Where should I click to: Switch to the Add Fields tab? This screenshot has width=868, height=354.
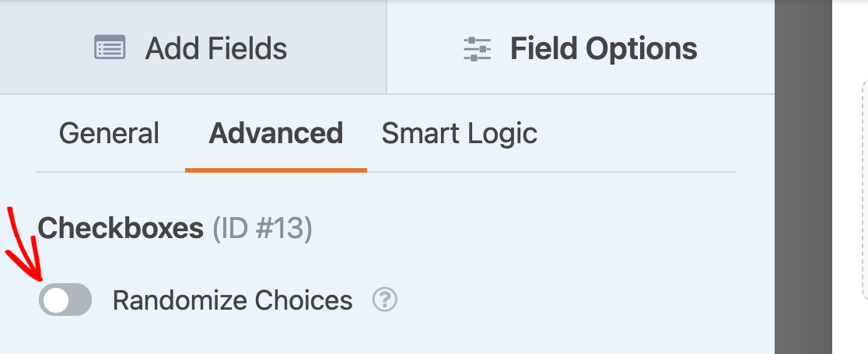coord(193,47)
